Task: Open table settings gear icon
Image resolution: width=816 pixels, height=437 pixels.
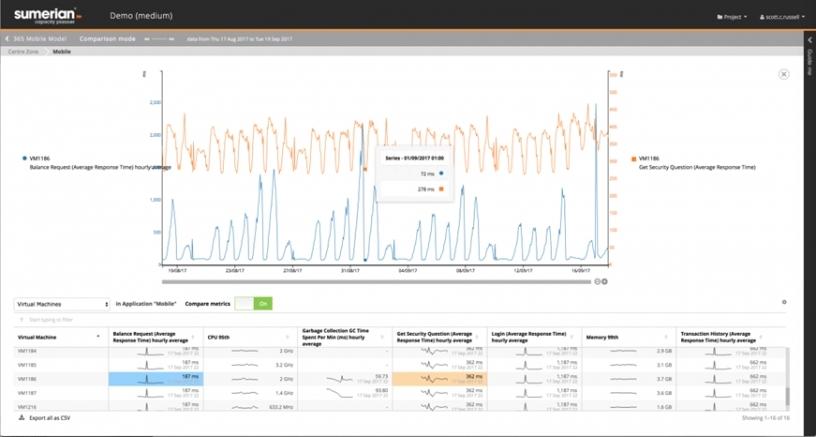Action: (783, 302)
